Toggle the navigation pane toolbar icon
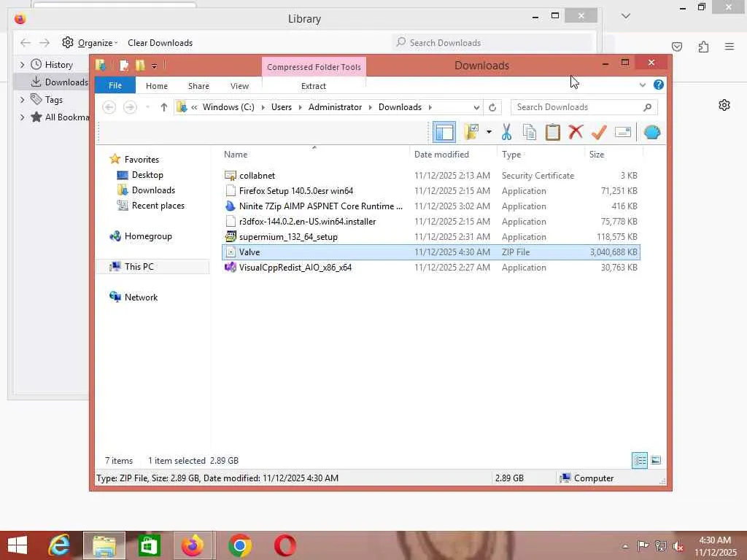Viewport: 747px width, 560px height. (444, 132)
